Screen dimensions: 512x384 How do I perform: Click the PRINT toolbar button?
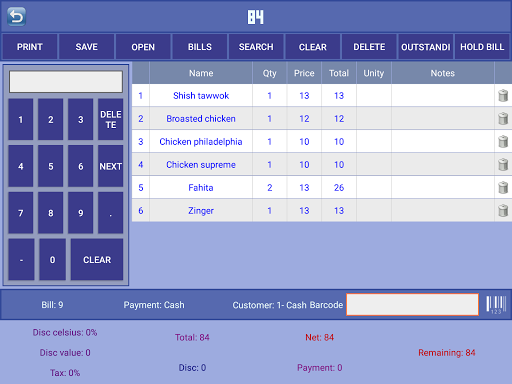[x=30, y=47]
